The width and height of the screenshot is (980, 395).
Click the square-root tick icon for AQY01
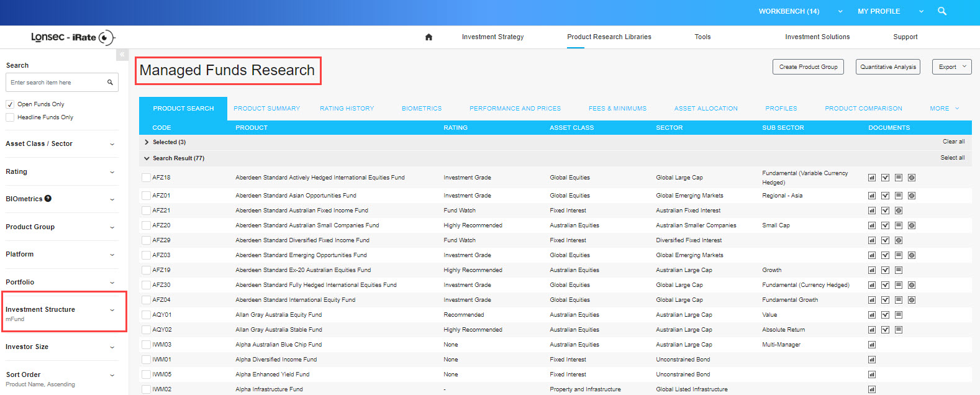pyautogui.click(x=885, y=315)
